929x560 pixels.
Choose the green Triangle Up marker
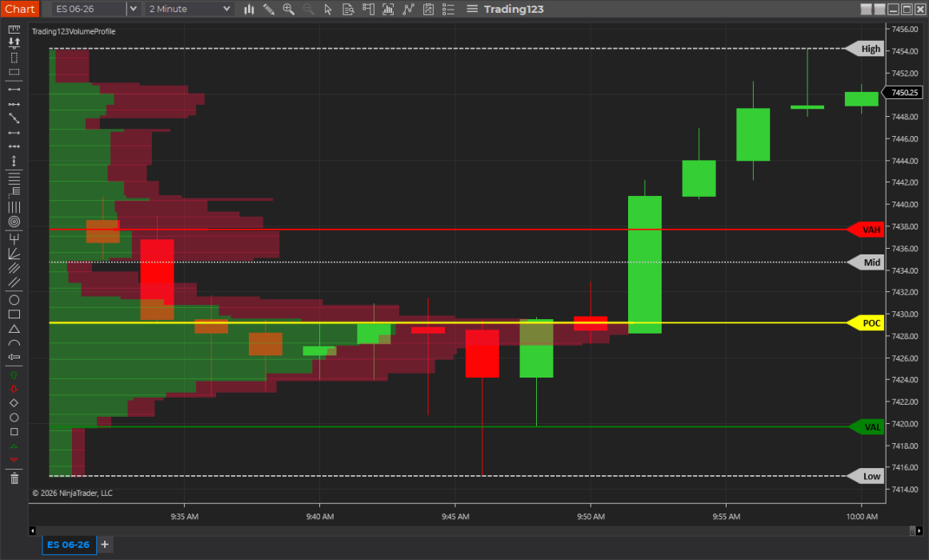(x=14, y=446)
